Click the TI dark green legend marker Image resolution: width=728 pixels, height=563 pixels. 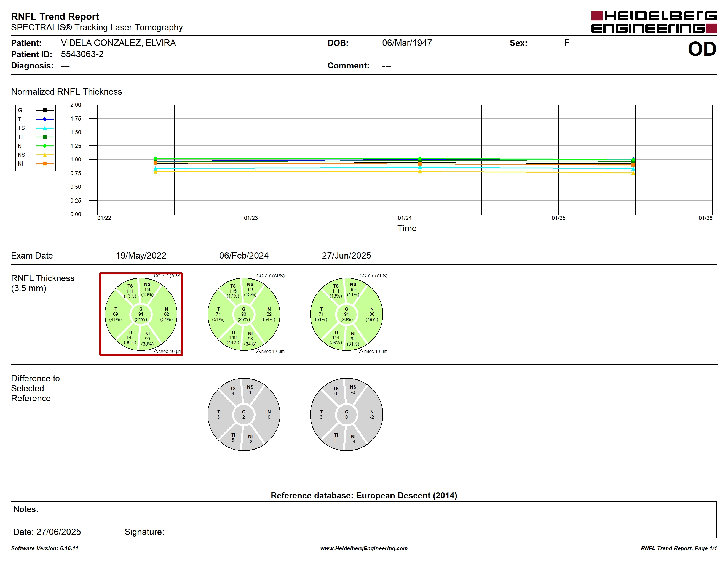coord(45,137)
